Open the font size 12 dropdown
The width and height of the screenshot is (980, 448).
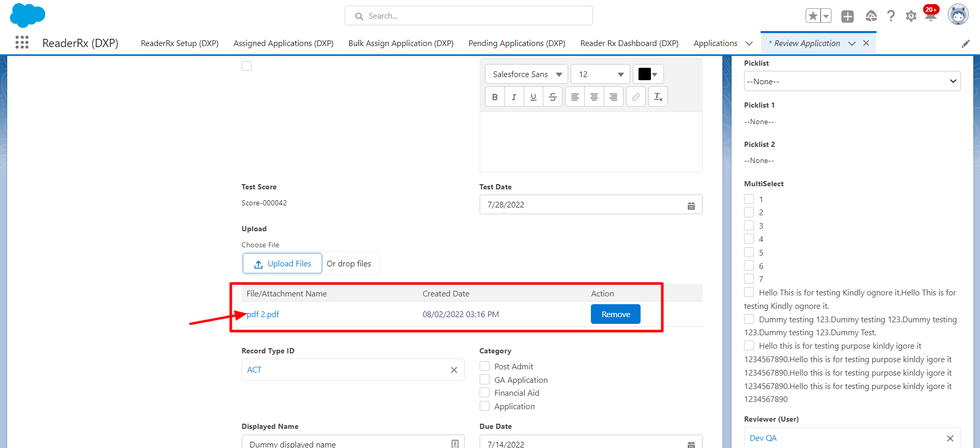600,74
